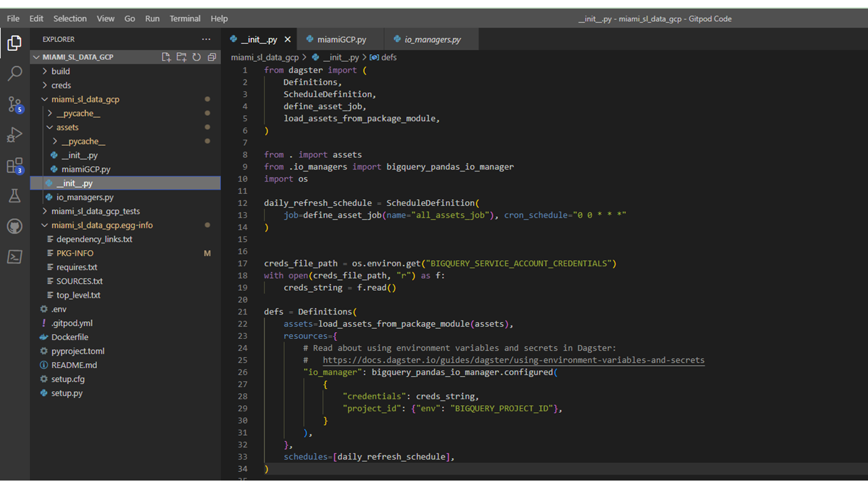Open the Selection menu
Screen dimensions: 868x488
click(x=70, y=18)
